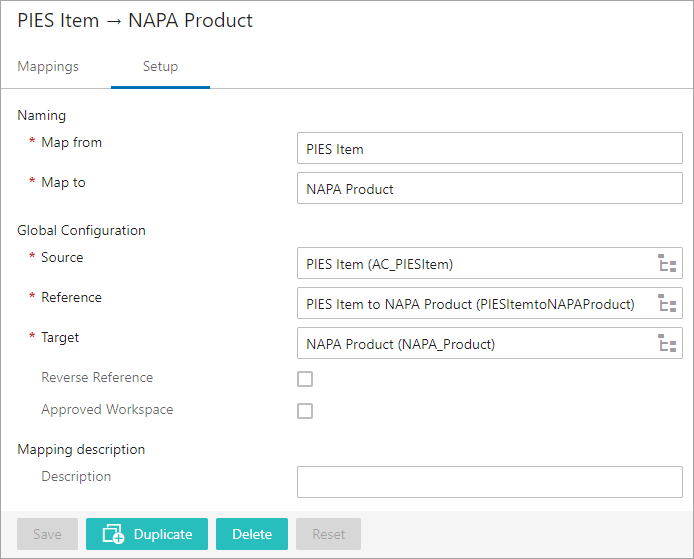Focus the Map from input field

point(490,148)
